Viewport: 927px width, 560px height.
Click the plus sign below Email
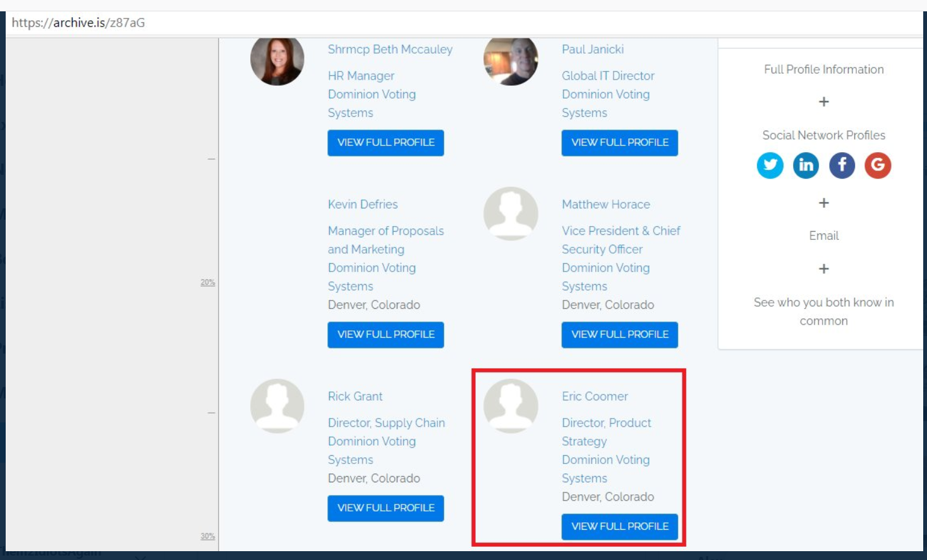point(824,269)
